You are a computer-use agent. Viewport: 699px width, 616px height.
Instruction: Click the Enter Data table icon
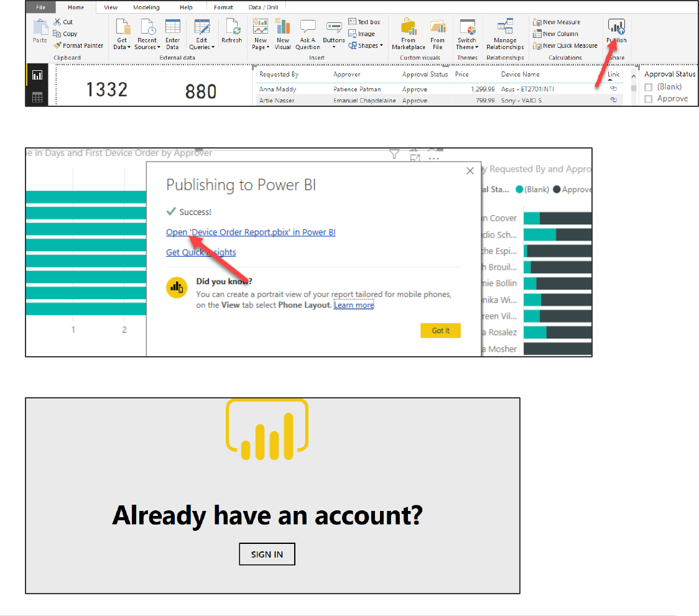click(172, 27)
